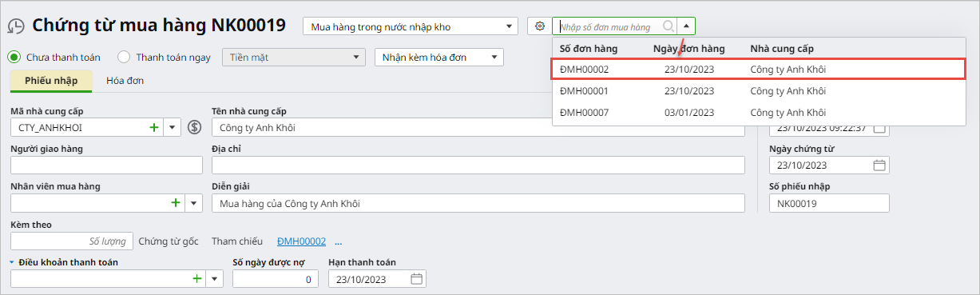Open the Nhận kèm hóa đơn dropdown
The width and height of the screenshot is (980, 295).
tap(439, 57)
